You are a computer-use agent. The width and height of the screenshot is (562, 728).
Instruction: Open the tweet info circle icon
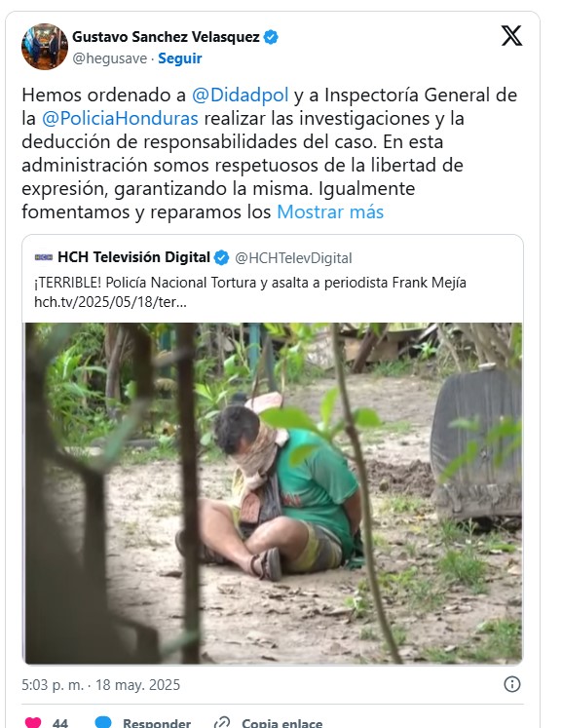point(512,684)
